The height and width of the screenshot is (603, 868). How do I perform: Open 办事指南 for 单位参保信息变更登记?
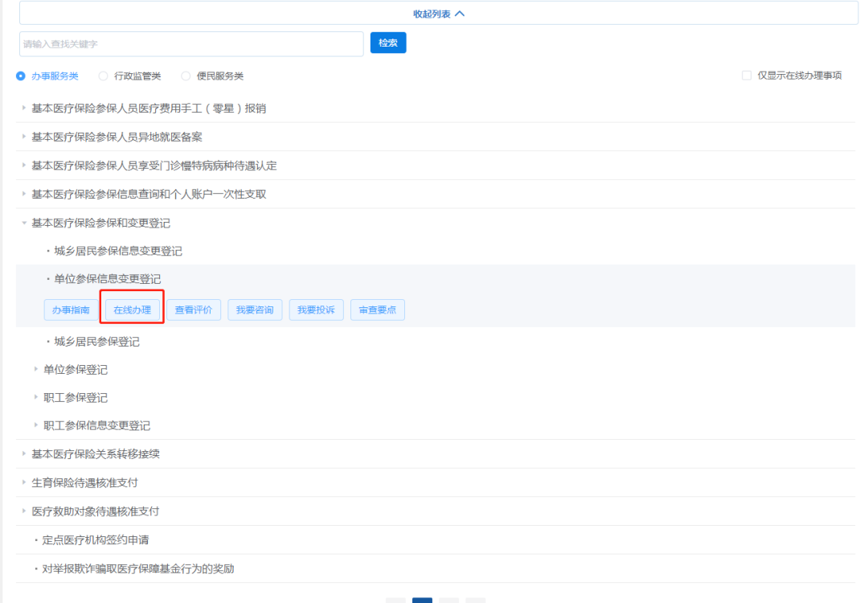coord(71,310)
